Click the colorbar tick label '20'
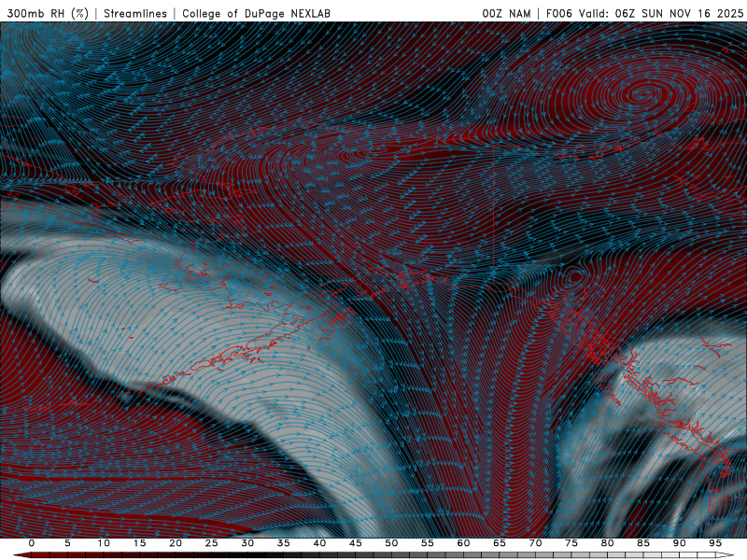Image resolution: width=747 pixels, height=560 pixels. click(x=176, y=543)
